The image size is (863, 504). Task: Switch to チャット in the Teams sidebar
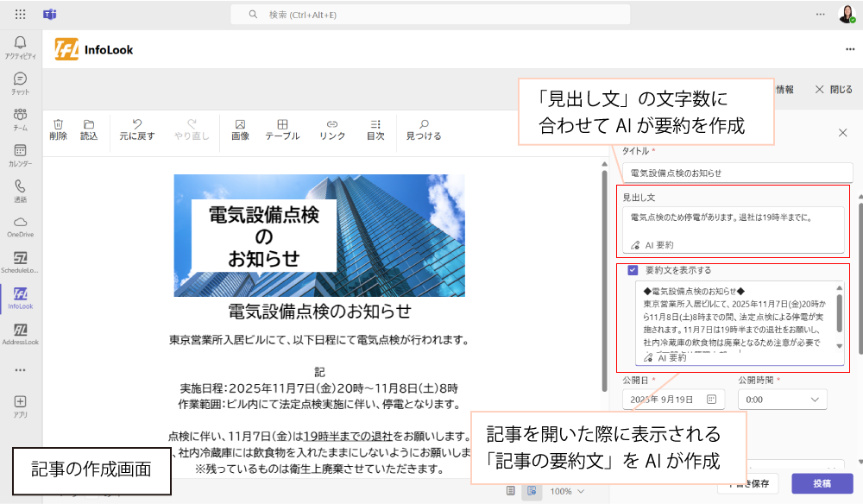(20, 84)
